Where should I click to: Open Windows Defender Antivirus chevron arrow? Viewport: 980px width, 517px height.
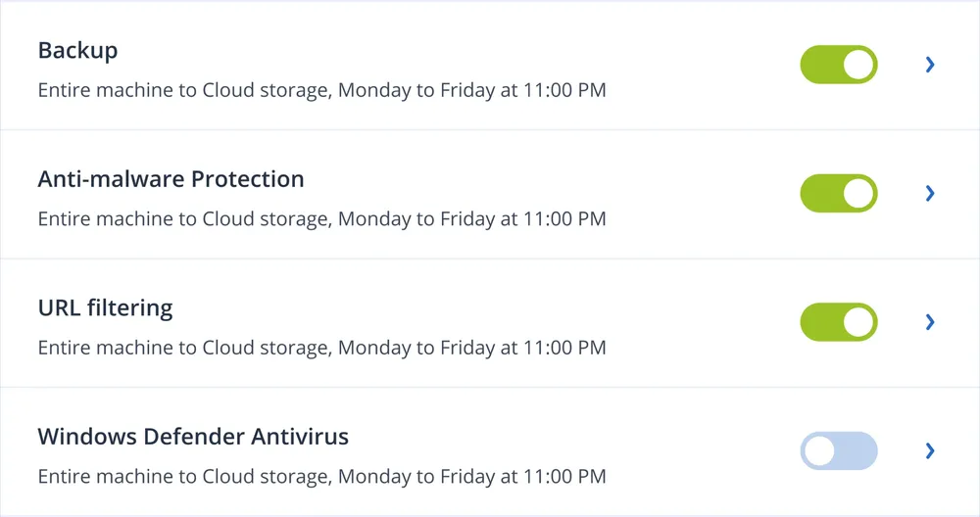coord(930,450)
